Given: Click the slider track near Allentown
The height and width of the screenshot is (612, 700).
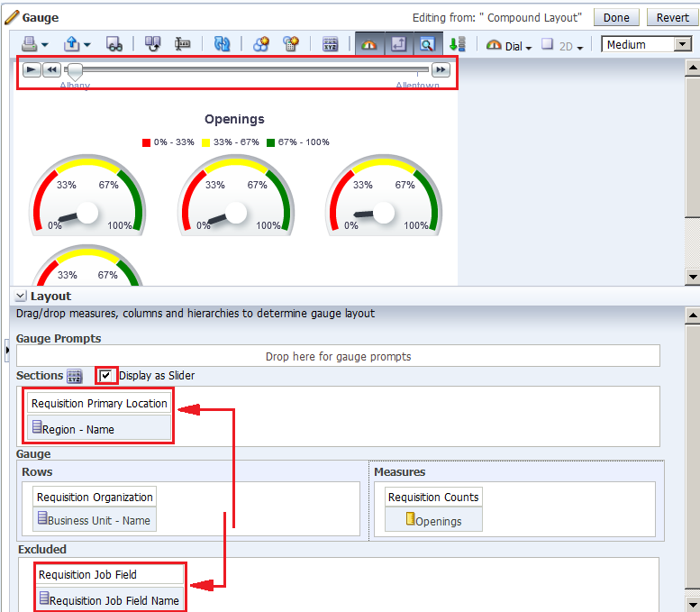Looking at the screenshot, I should pyautogui.click(x=417, y=69).
